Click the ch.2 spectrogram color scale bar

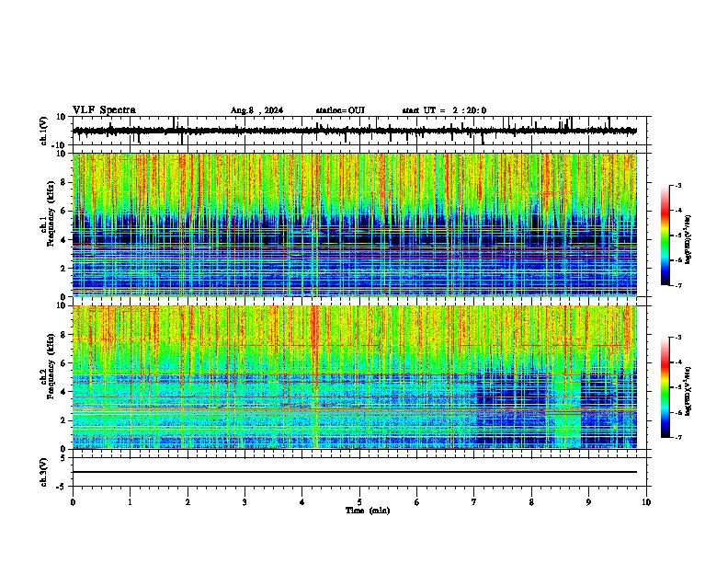tap(665, 387)
